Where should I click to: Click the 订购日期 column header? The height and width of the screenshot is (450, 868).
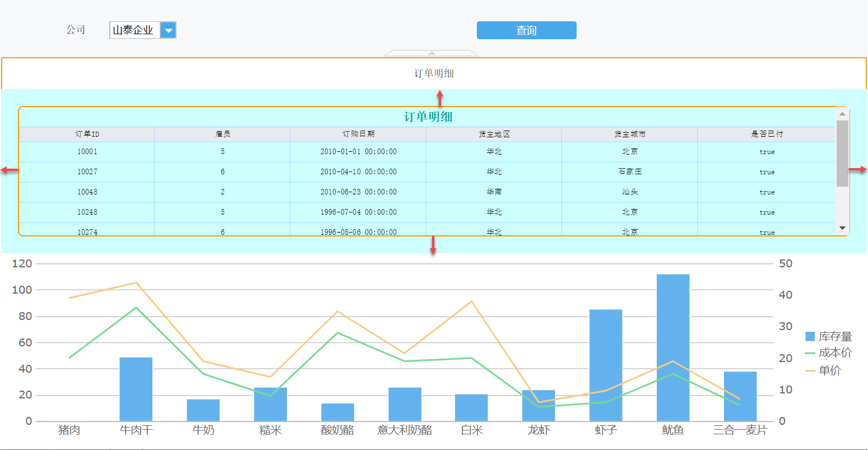click(x=358, y=134)
